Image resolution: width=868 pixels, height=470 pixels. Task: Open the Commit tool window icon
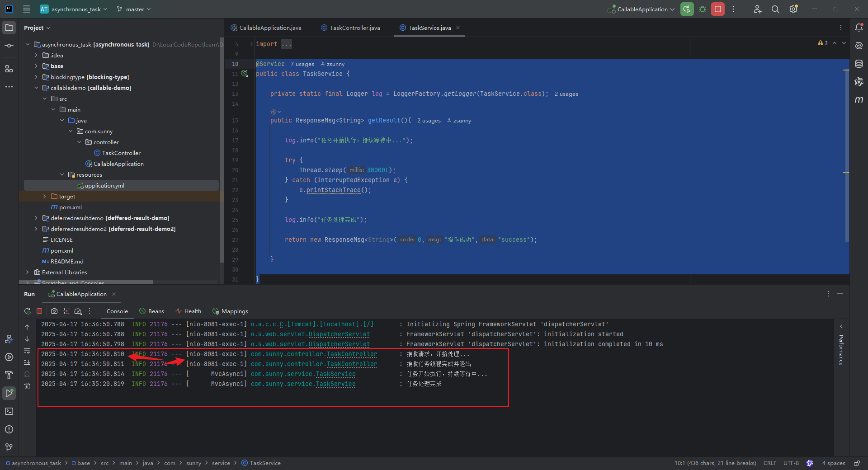pyautogui.click(x=9, y=46)
